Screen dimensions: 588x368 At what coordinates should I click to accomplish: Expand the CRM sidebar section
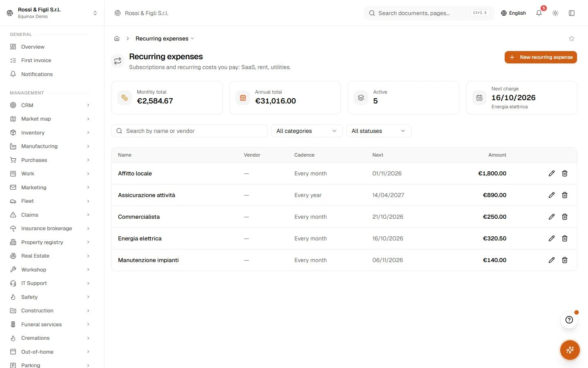tap(50, 105)
